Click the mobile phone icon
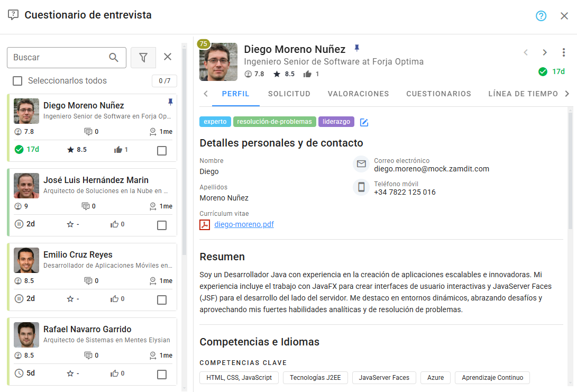 point(361,187)
